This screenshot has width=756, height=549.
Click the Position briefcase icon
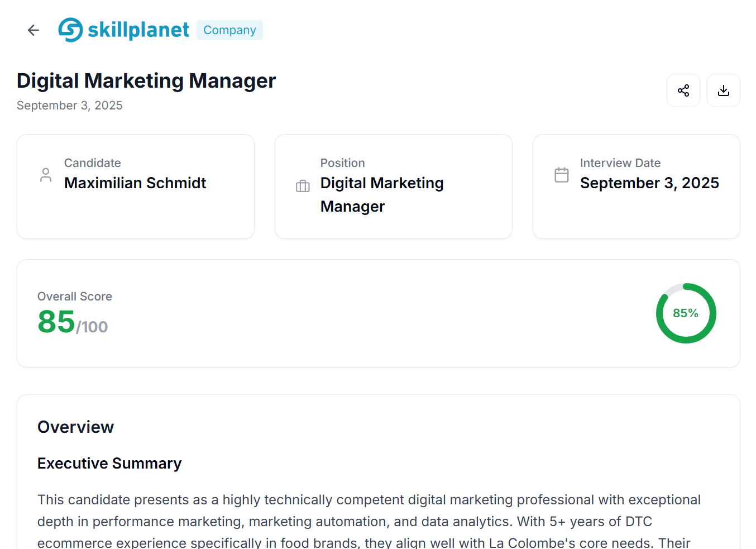303,186
